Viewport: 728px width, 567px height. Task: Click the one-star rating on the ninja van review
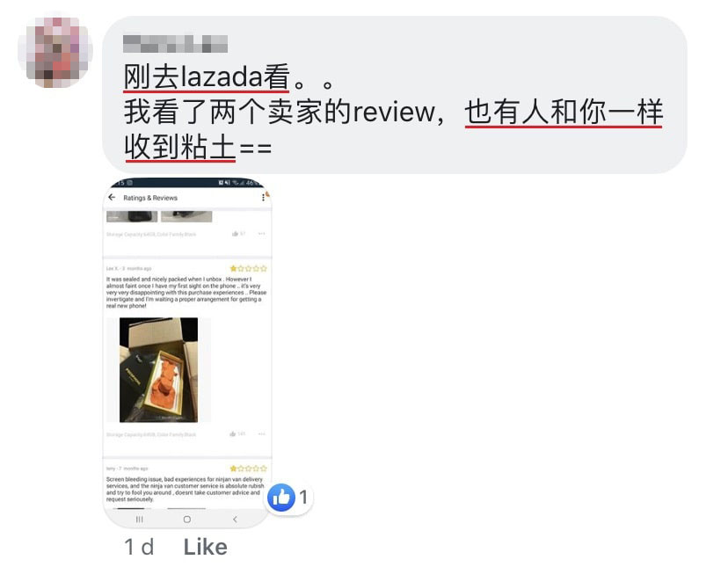[249, 469]
